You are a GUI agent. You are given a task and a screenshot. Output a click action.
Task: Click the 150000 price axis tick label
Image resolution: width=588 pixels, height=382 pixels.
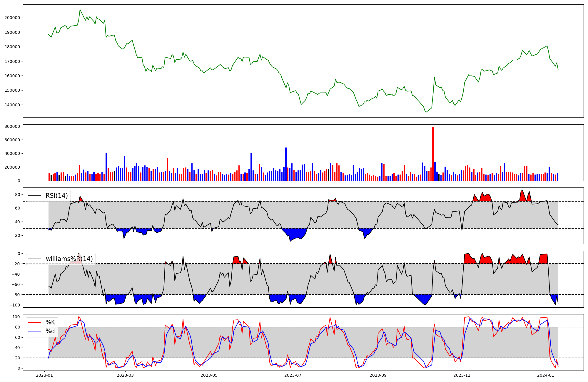12,90
